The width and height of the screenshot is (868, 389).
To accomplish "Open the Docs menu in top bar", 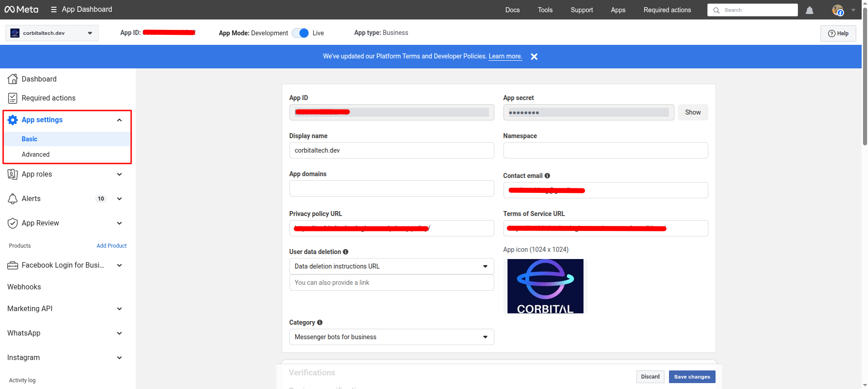I will click(x=512, y=10).
